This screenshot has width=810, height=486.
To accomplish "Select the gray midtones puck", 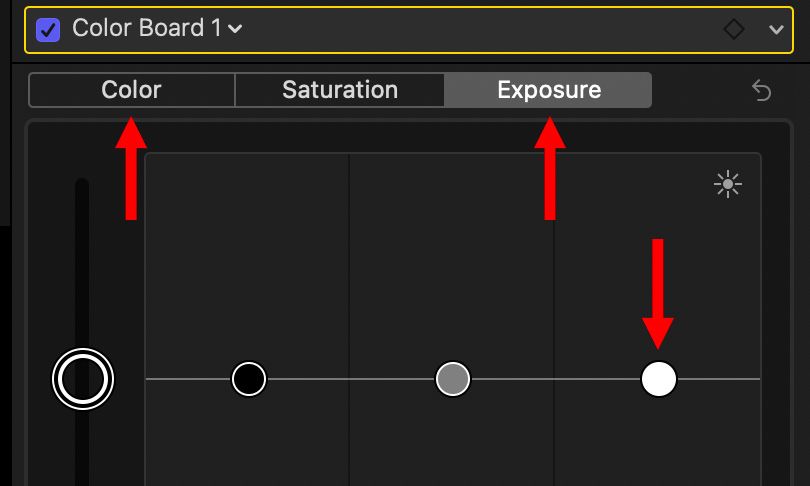I will coord(453,379).
